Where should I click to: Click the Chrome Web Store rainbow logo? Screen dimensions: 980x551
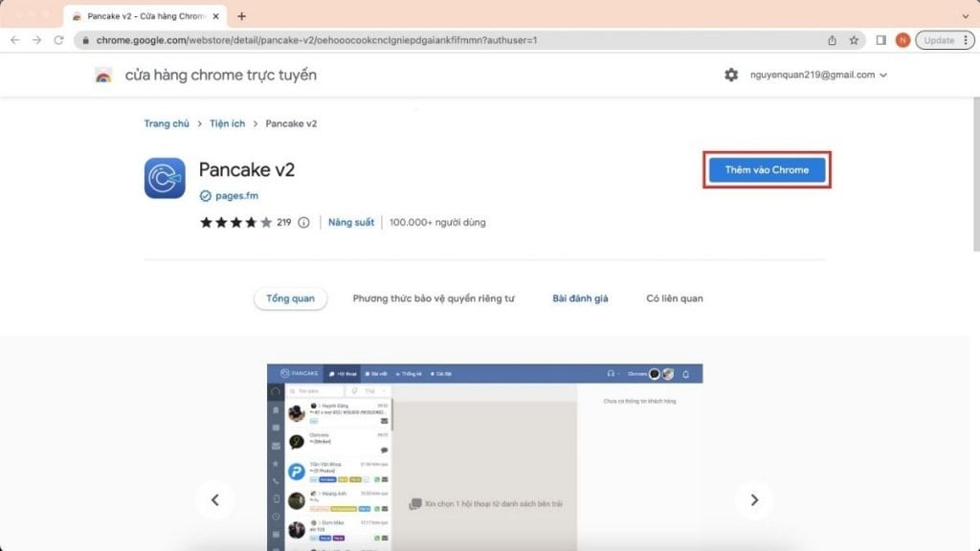(103, 75)
